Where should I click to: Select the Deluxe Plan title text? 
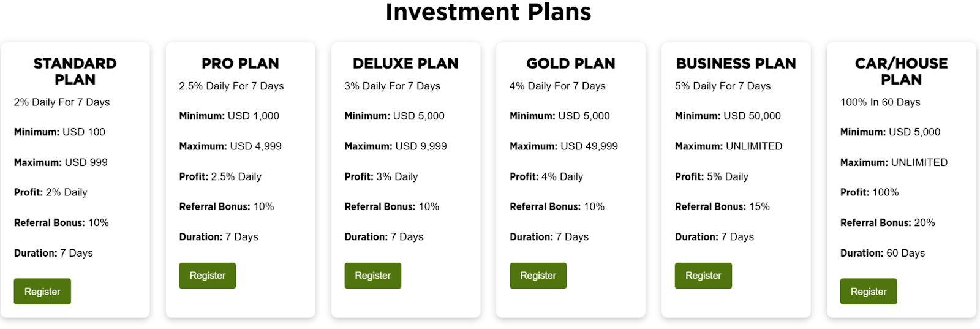point(405,63)
